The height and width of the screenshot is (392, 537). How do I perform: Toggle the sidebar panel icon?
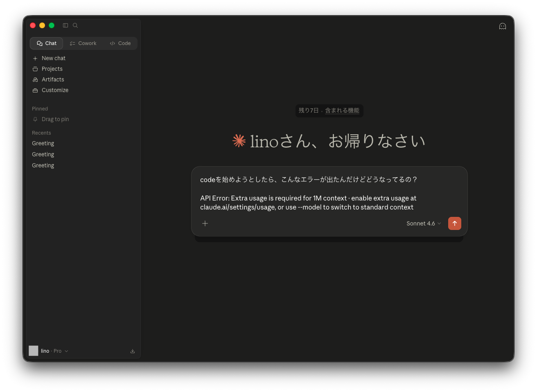pyautogui.click(x=65, y=25)
